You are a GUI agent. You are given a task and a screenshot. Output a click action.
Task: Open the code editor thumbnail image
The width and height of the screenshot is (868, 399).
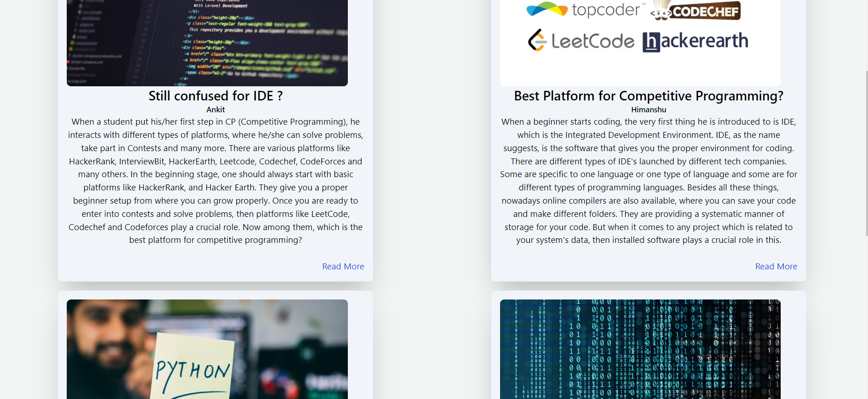(207, 43)
